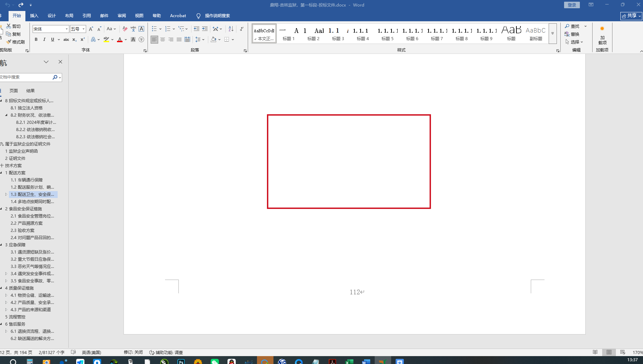The image size is (643, 364).
Task: Switch to read mode view in status bar
Action: point(595,352)
